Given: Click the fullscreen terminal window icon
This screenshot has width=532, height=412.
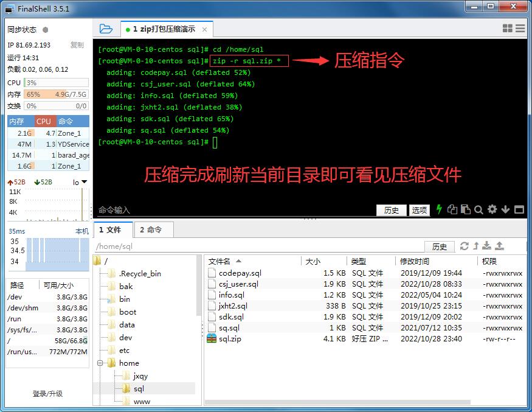Looking at the screenshot, I should pyautogui.click(x=519, y=209).
